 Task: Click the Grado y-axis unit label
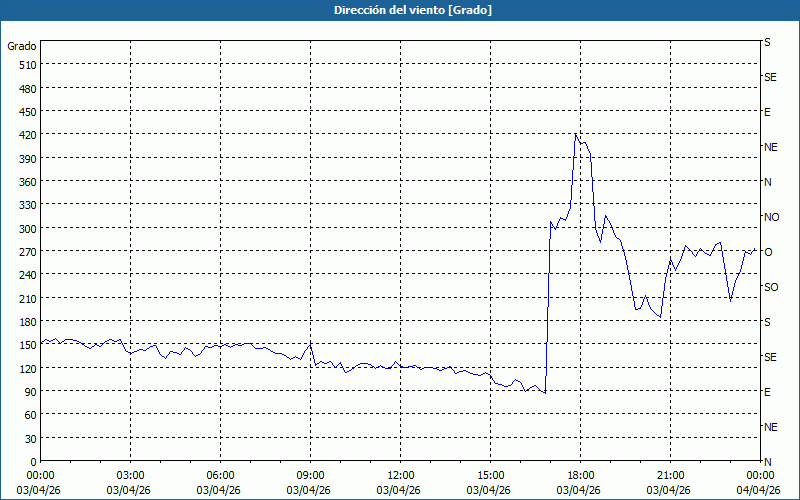pos(22,46)
